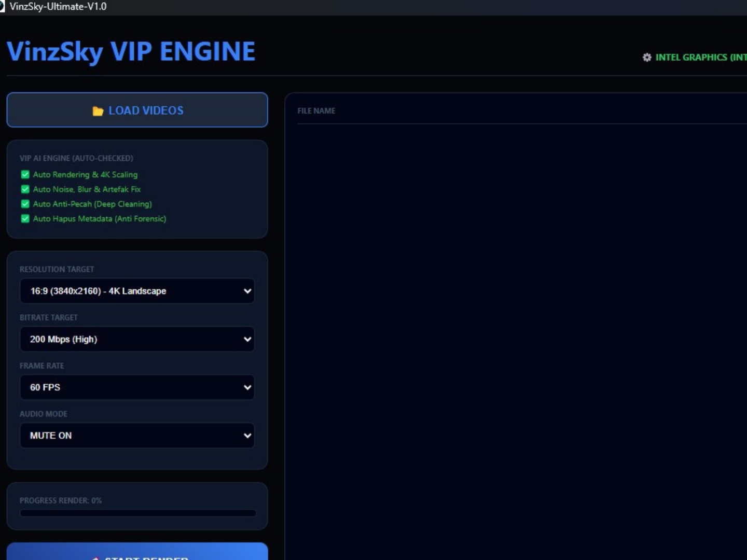Uncheck Auto Rendering & 4K Scaling
Viewport: 747px width, 560px height.
point(25,175)
